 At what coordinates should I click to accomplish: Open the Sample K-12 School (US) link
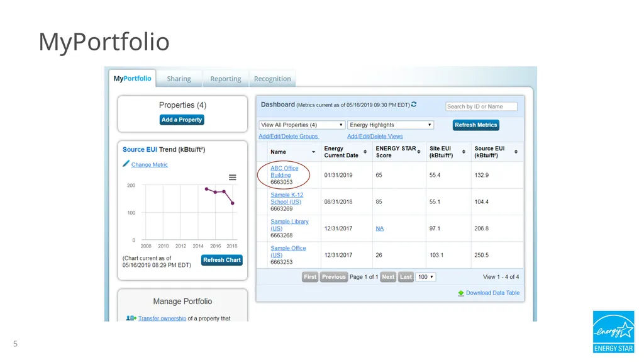click(x=287, y=198)
